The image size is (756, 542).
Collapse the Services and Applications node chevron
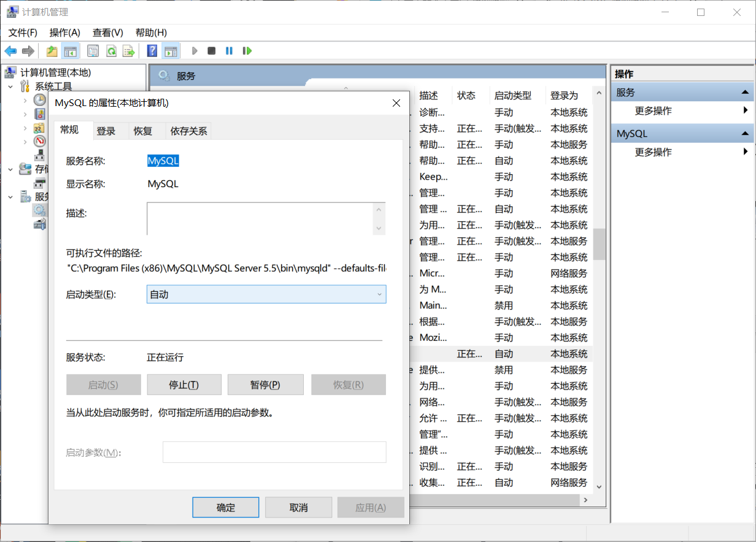pos(10,196)
